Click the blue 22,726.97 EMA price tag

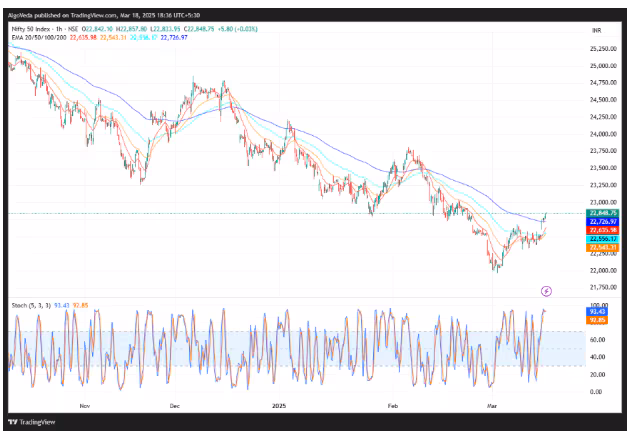click(x=602, y=221)
